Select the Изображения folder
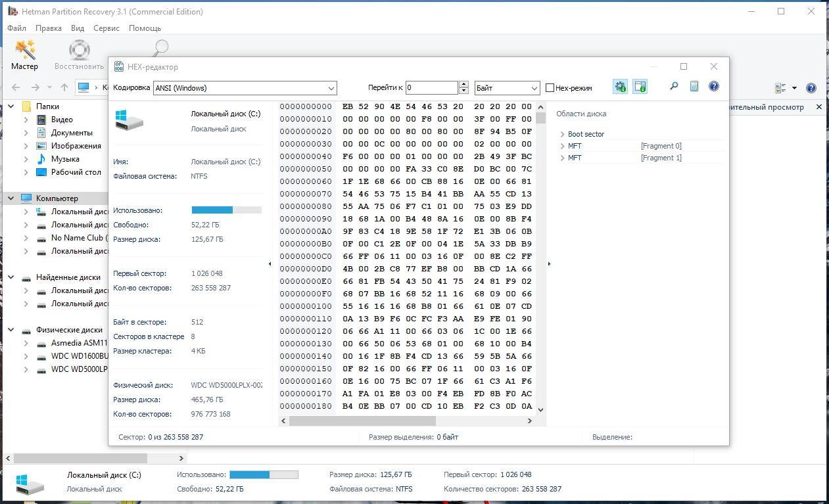829x504 pixels. [x=76, y=146]
